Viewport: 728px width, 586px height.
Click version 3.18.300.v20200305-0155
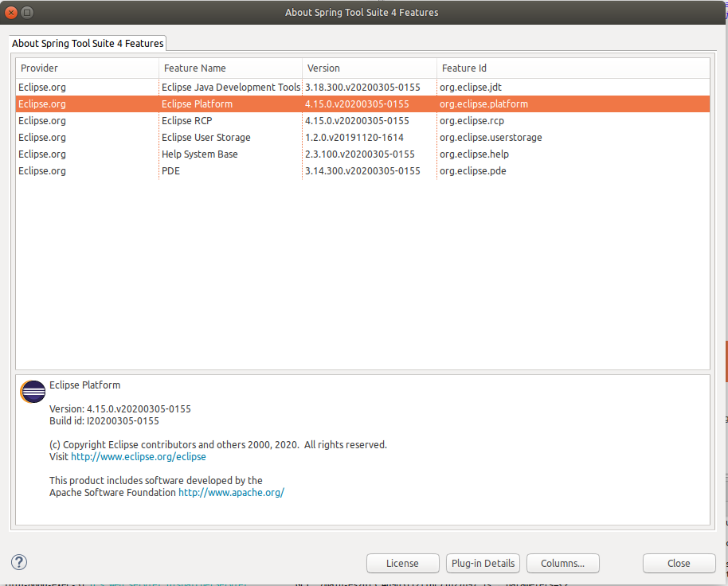click(362, 88)
